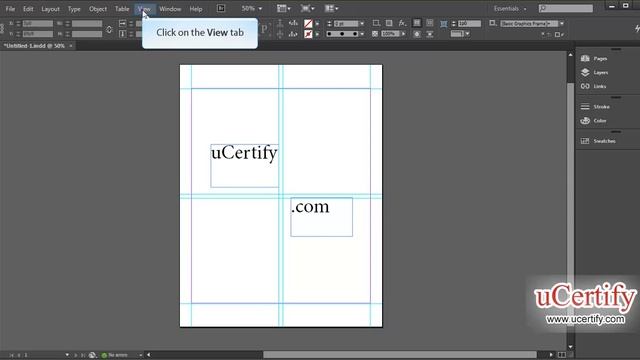This screenshot has height=360, width=640.
Task: Click the first page navigation arrow
Action: click(11, 355)
